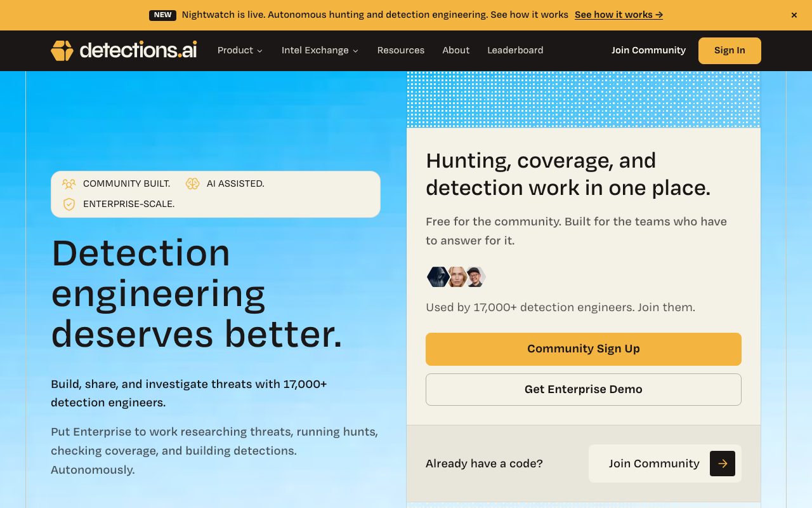The height and width of the screenshot is (508, 812).
Task: Dismiss the Nightwatch announcement banner
Action: [794, 15]
